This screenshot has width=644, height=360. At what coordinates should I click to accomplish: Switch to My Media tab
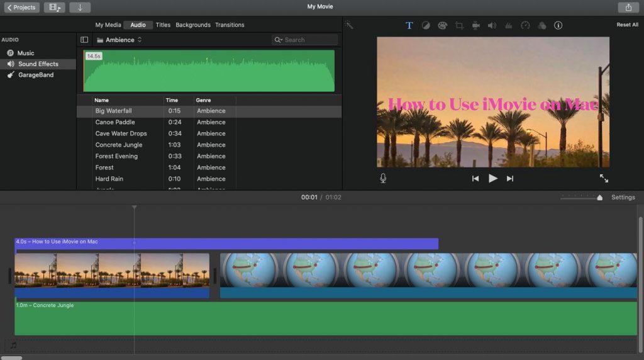[108, 25]
